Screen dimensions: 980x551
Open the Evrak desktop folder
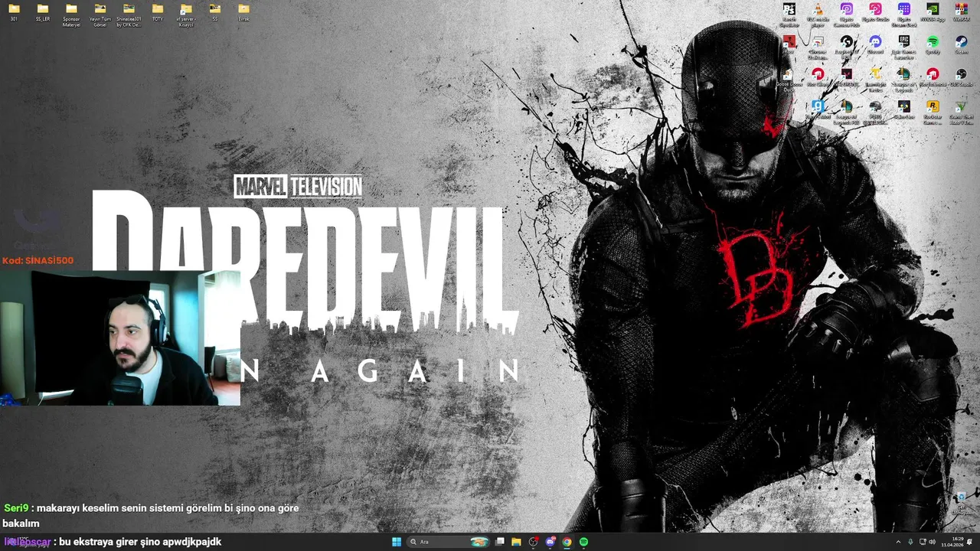click(243, 12)
